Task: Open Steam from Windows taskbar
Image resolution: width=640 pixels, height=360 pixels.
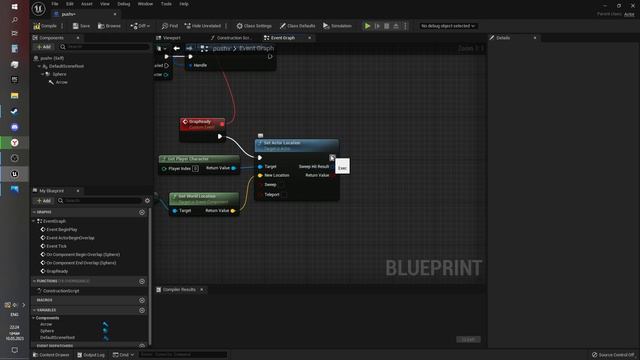Action: click(x=15, y=111)
